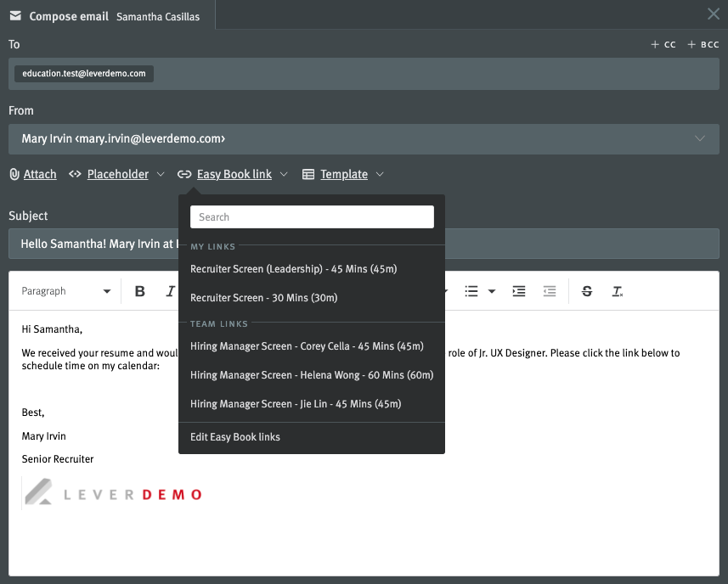Click the Placeholder code brackets icon

pos(75,174)
